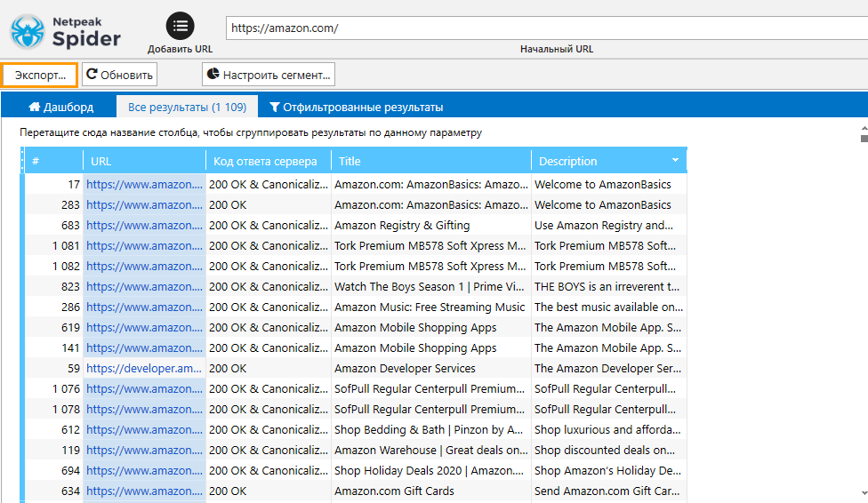
Task: Click the scrollbar down arrow at bottom right
Action: point(864,492)
